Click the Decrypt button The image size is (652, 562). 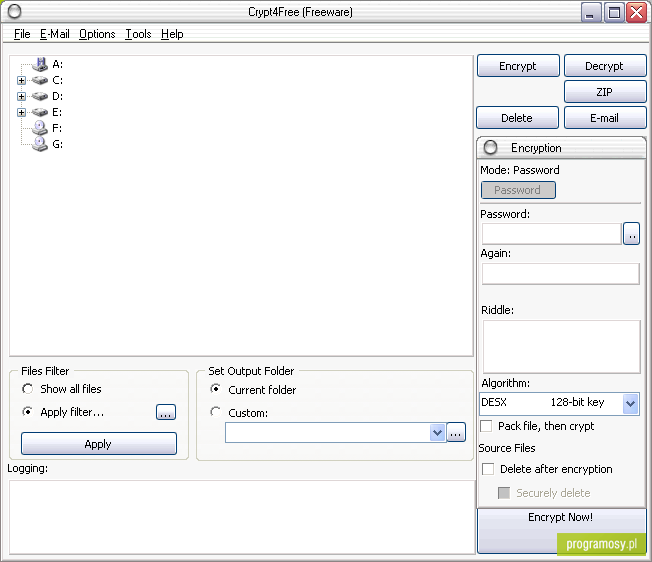pos(605,66)
